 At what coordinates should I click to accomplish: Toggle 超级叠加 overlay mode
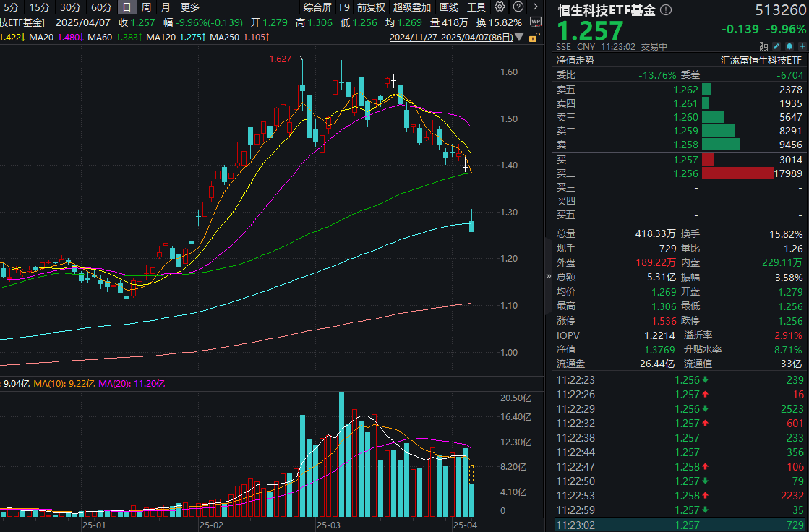click(x=413, y=7)
